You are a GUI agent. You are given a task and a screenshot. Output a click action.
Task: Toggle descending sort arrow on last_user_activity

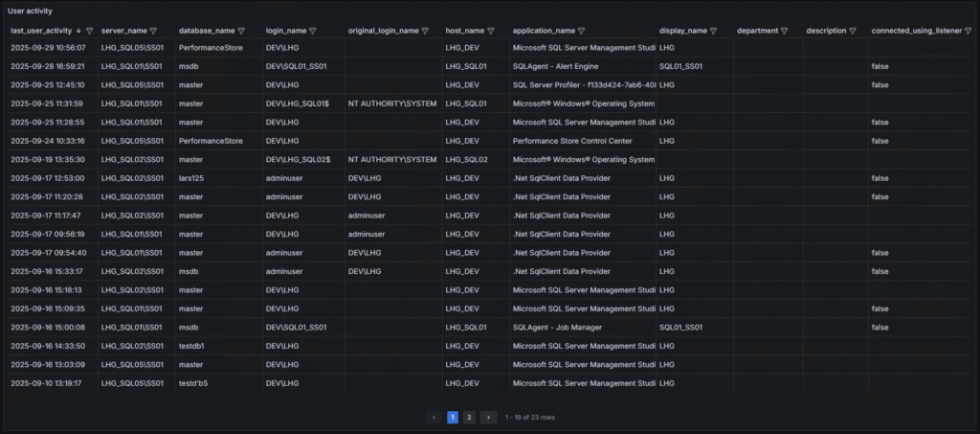[x=78, y=31]
